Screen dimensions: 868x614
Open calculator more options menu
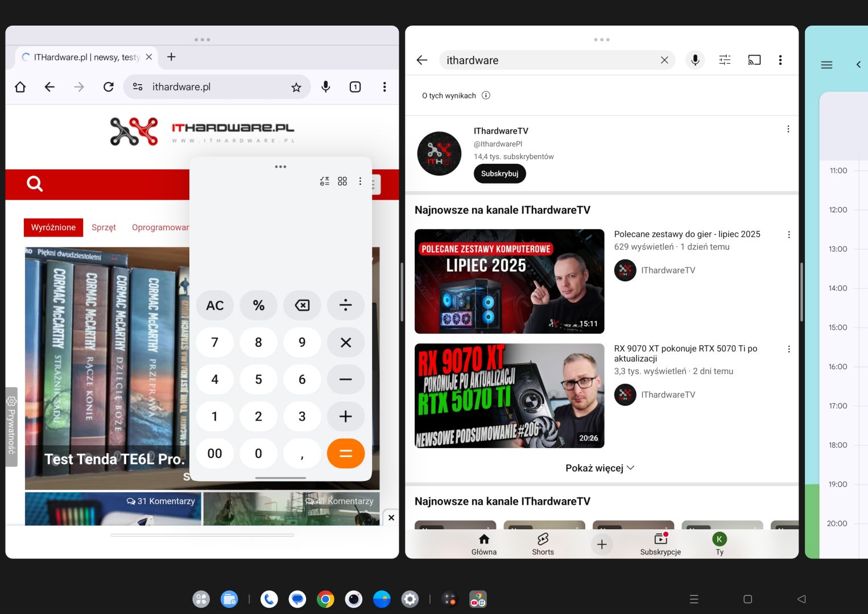360,181
